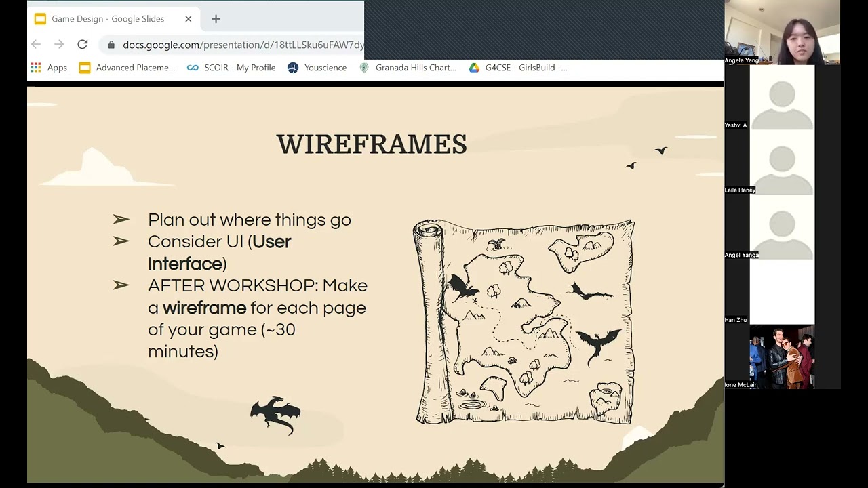
Task: Click the 'AFTER WORKSHOP' bullet text
Action: (258, 319)
